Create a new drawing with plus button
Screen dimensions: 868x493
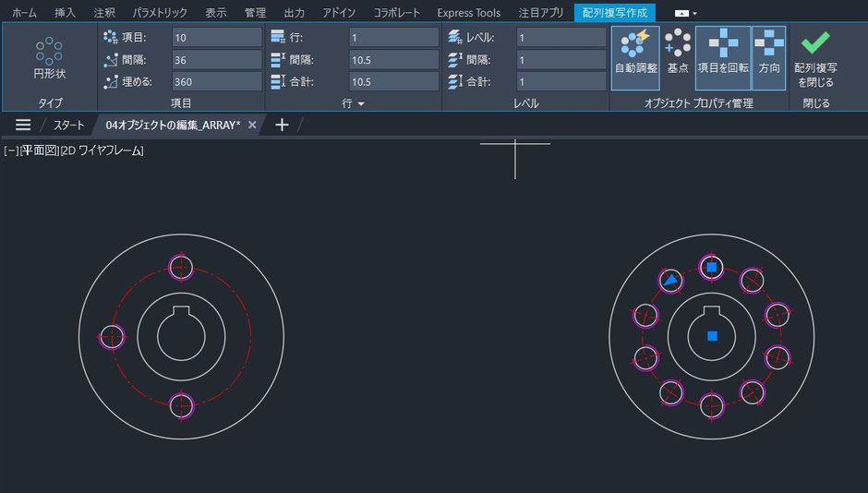point(282,125)
